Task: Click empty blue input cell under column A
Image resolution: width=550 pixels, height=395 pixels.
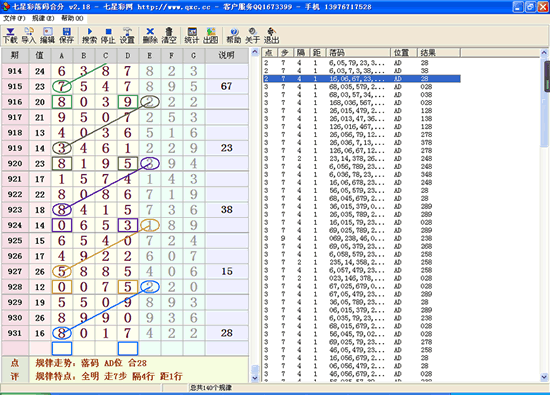Action: click(x=62, y=348)
